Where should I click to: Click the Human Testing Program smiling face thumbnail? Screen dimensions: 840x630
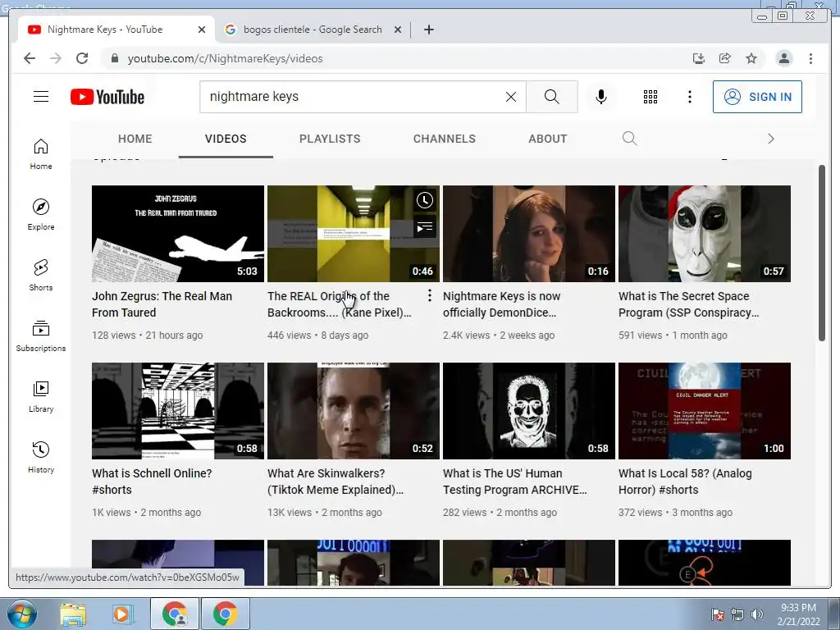tap(529, 411)
